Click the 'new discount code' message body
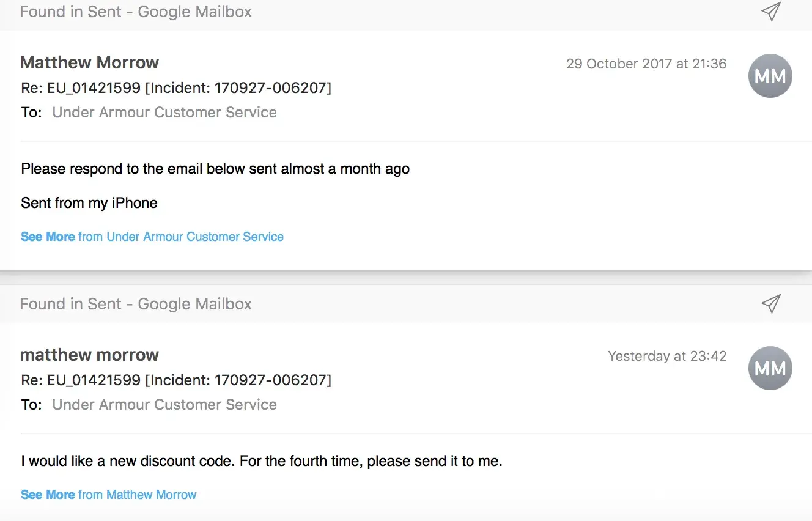This screenshot has height=521, width=812. coord(261,461)
